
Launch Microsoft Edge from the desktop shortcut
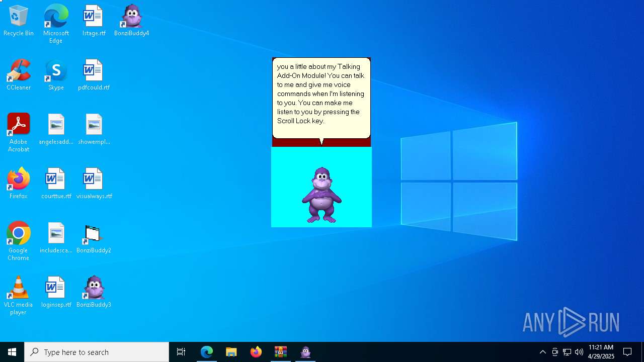point(56,24)
